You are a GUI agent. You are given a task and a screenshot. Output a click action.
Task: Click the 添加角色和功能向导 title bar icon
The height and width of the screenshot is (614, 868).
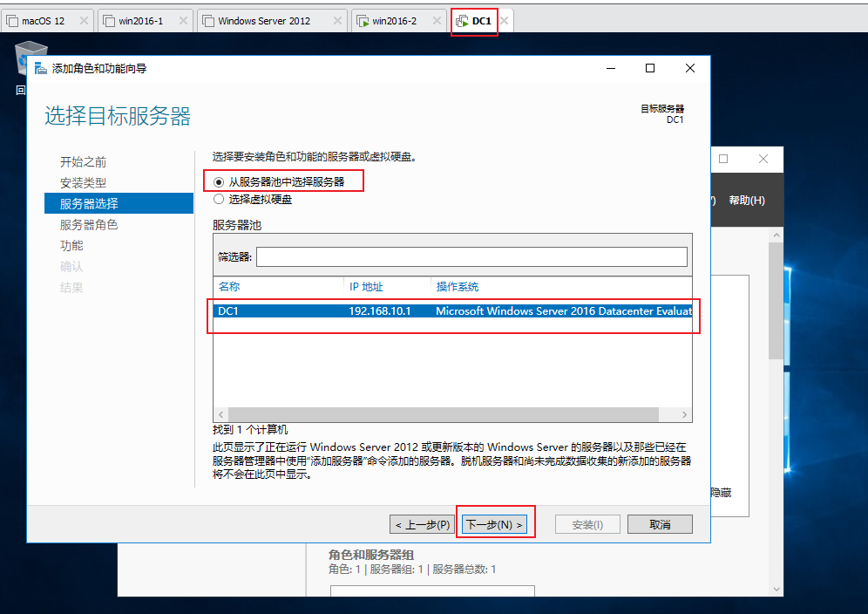40,68
